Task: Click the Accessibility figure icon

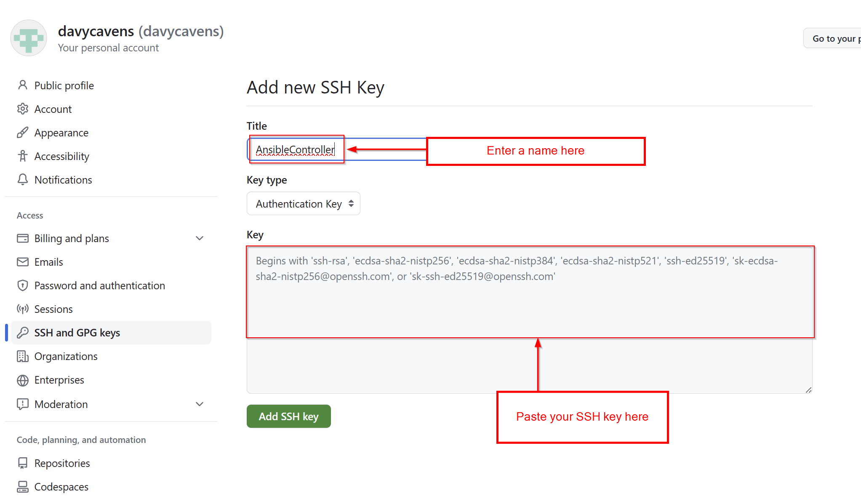Action: pos(23,156)
